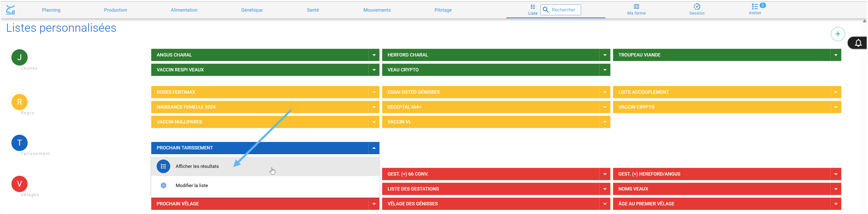The height and width of the screenshot is (214, 868).
Task: Open the VEAU CRYPTO list
Action: 490,70
